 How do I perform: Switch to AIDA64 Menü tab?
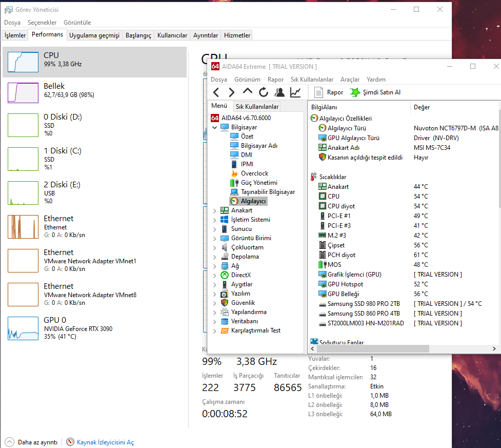(x=219, y=106)
